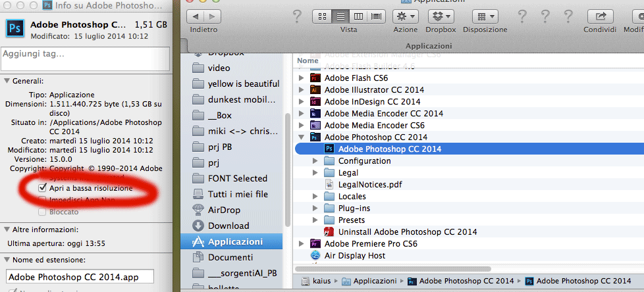Click the Back arrow in Finder toolbar
Image resolution: width=644 pixels, height=292 pixels.
coord(196,16)
